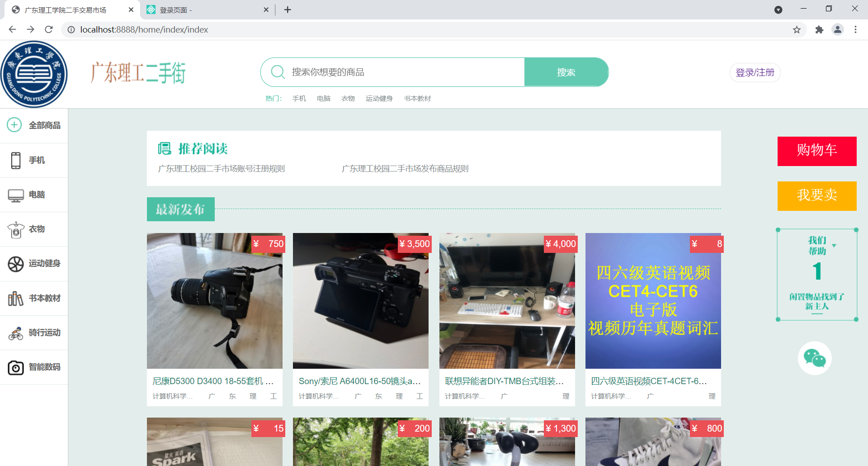Click the clothing icon for 衣物 category
The width and height of the screenshot is (868, 466).
click(16, 229)
